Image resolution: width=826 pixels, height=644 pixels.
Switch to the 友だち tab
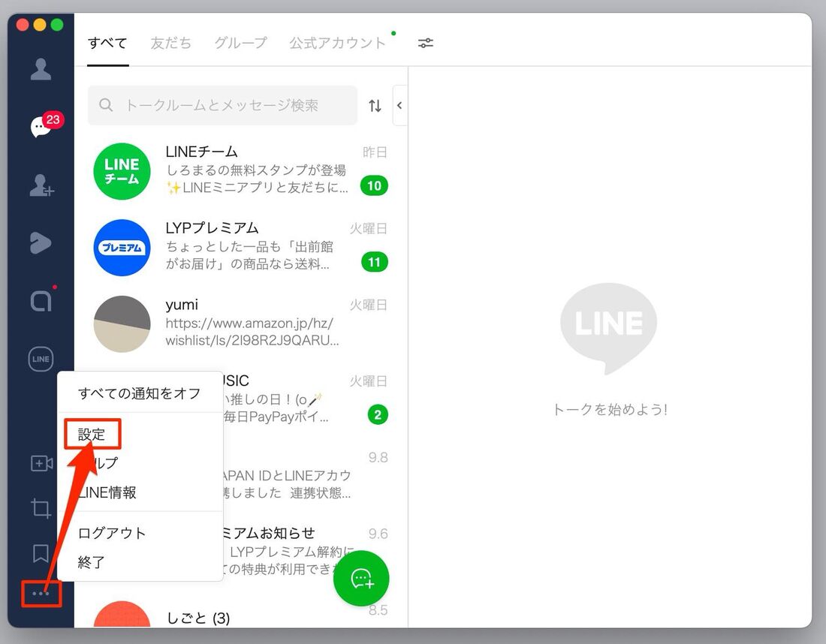(170, 43)
